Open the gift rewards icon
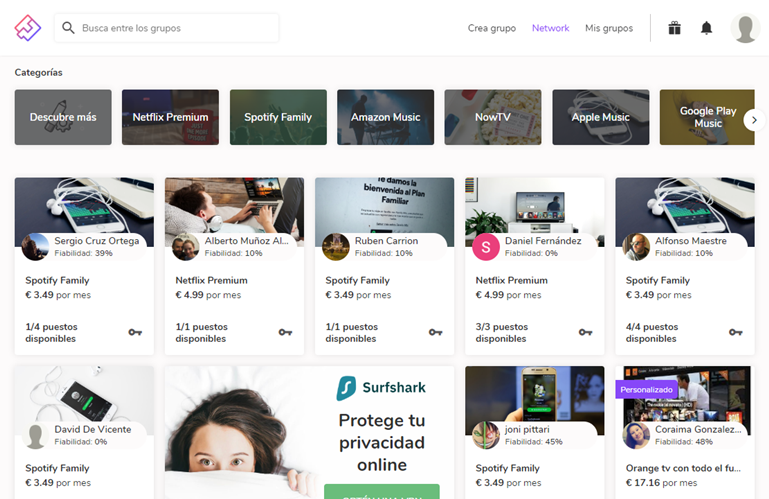Viewport: 769px width, 499px height. (x=674, y=28)
